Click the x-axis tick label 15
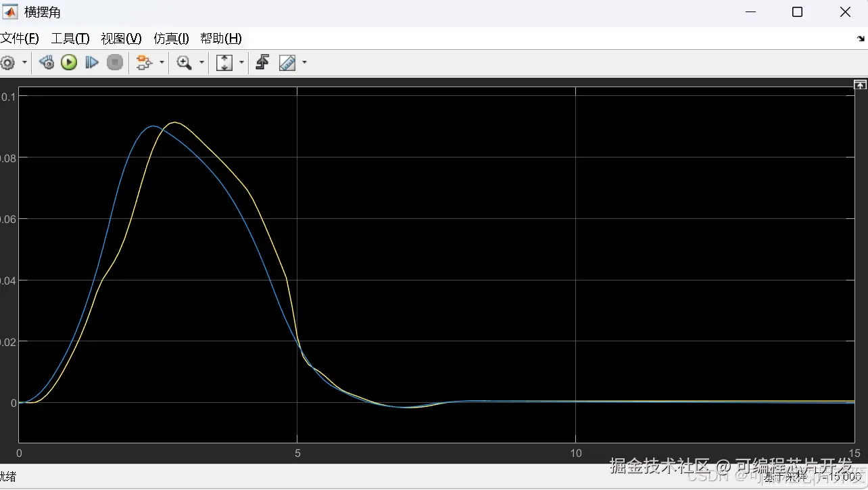Screen dimensions: 868x490 854,454
